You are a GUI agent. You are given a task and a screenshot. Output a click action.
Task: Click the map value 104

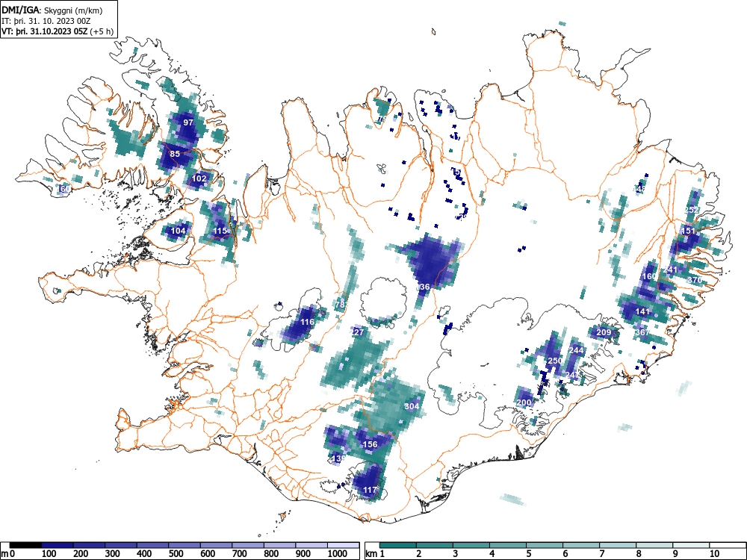tap(178, 231)
